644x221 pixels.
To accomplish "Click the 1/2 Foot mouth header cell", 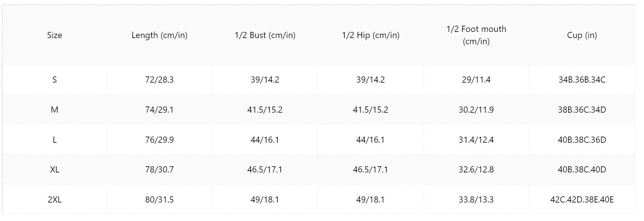I will coord(476,35).
